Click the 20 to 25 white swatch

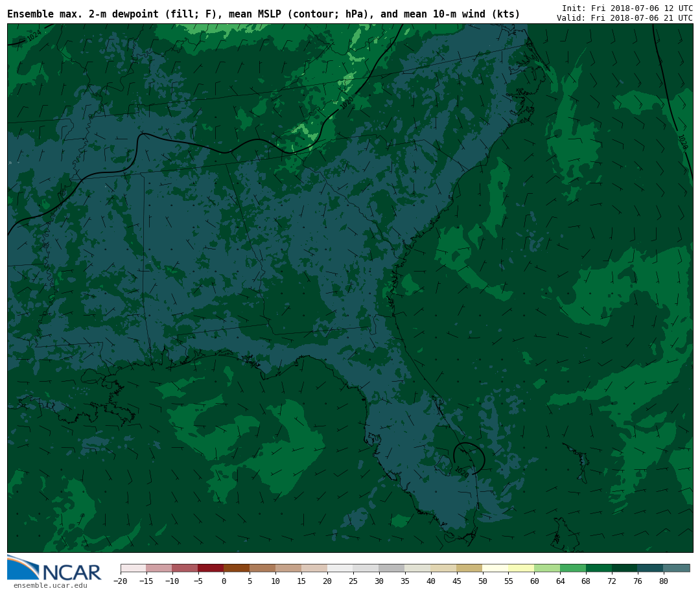point(341,568)
